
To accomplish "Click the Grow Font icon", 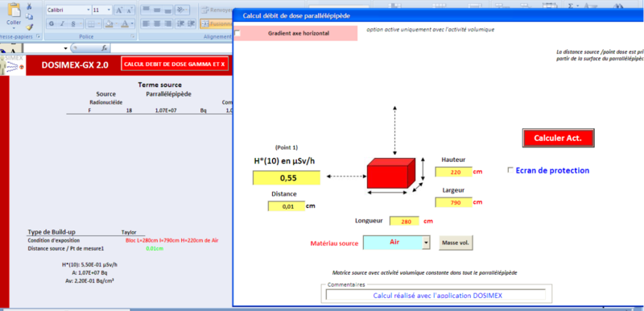I will [x=119, y=10].
